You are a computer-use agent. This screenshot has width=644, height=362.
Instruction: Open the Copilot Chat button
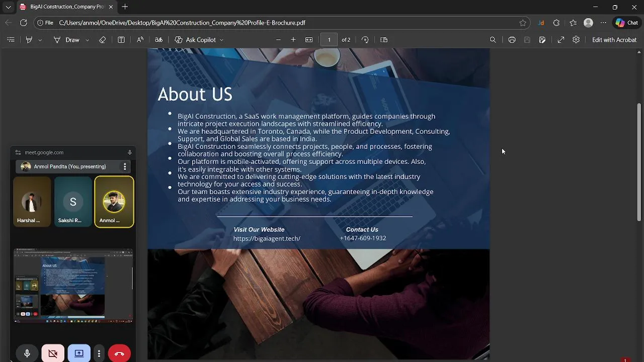627,23
